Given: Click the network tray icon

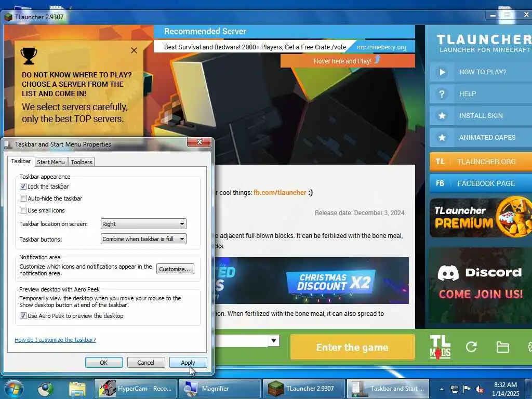Looking at the screenshot, I should pyautogui.click(x=454, y=389).
